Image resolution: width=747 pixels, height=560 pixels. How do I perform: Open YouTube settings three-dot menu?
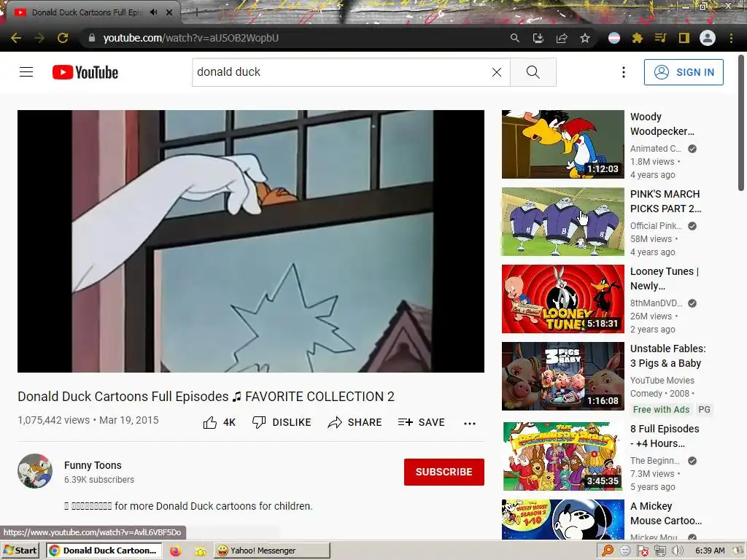coord(624,72)
